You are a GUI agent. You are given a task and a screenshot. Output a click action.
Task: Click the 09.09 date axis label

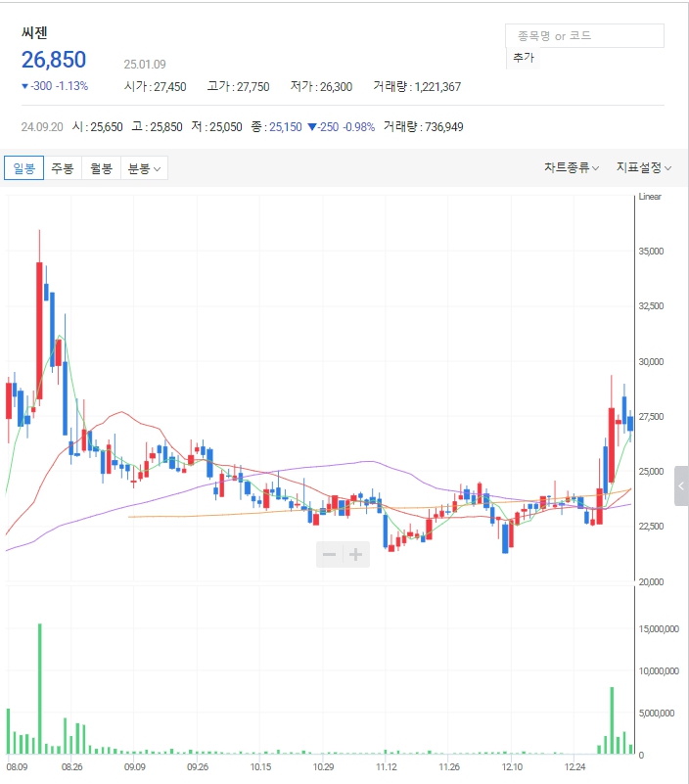[x=135, y=767]
